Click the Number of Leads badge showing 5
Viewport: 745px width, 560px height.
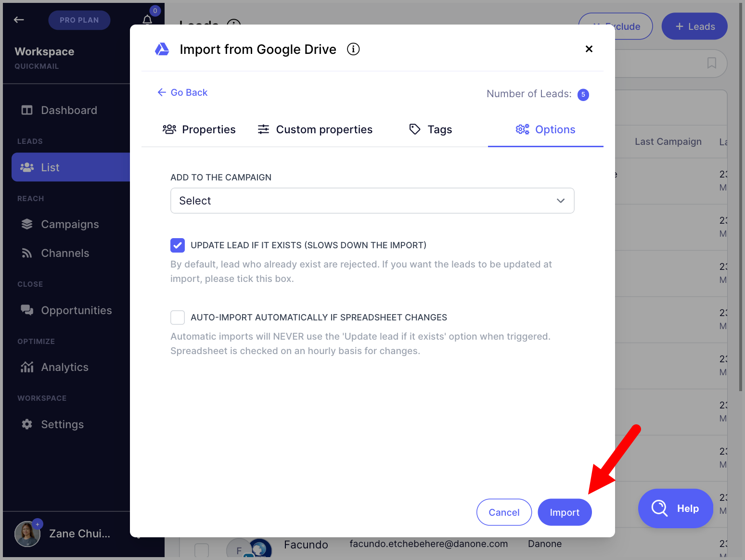coord(583,94)
